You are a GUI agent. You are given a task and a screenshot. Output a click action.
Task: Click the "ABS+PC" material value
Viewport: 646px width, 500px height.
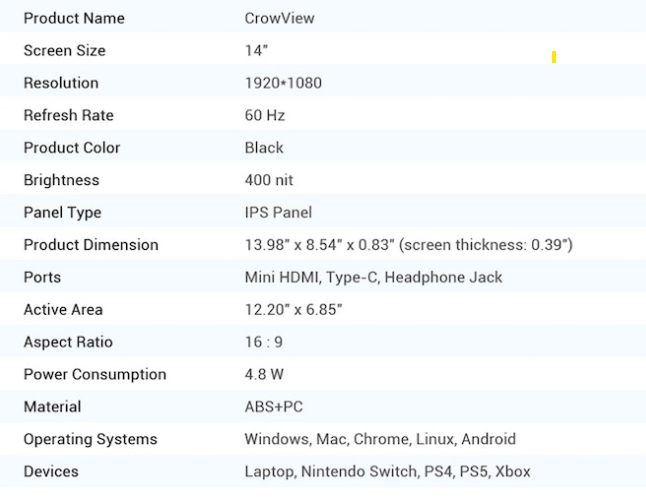(274, 407)
